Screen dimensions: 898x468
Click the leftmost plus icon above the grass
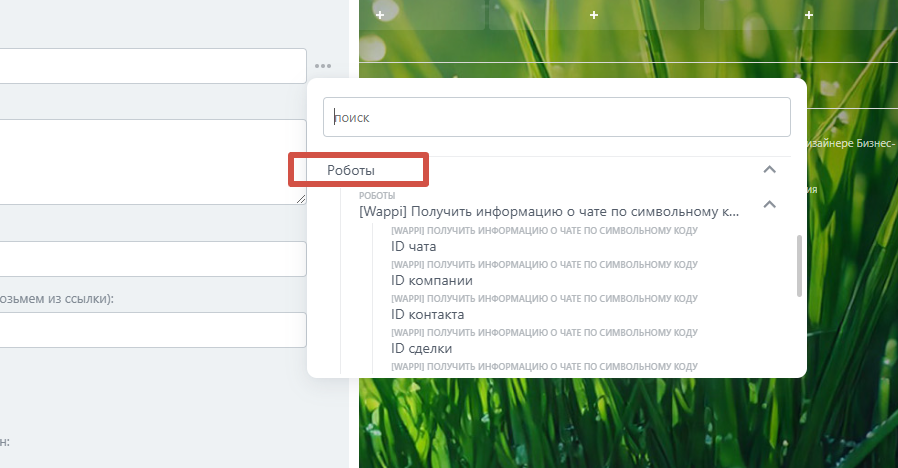pyautogui.click(x=380, y=15)
